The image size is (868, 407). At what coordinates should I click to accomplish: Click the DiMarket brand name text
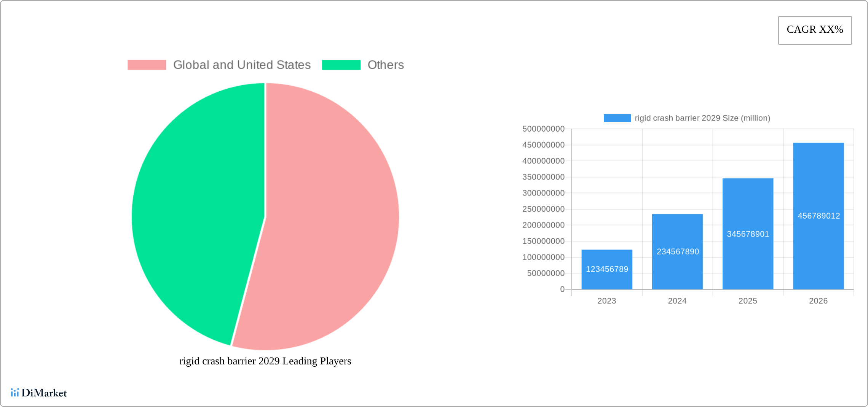coord(44,393)
